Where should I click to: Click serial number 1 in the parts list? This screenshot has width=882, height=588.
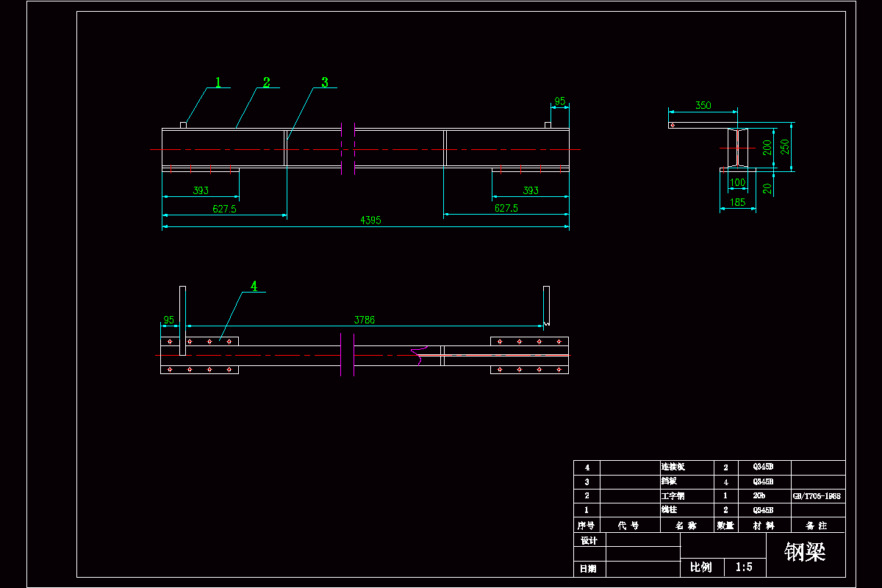(x=587, y=510)
